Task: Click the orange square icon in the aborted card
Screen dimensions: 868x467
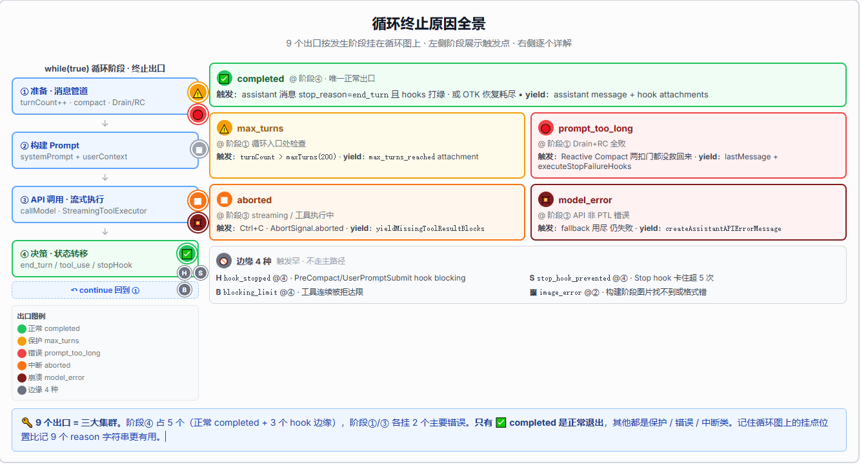Action: point(225,200)
